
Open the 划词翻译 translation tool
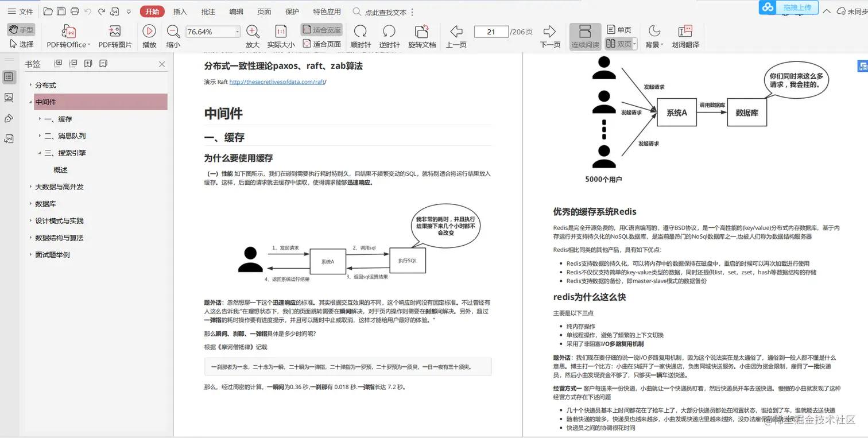(685, 32)
